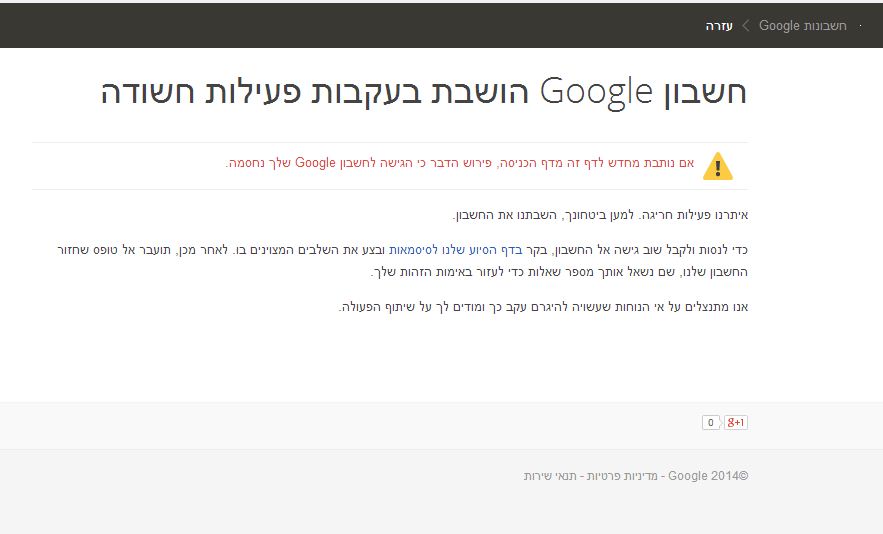
Task: Click paragraph starting אנו מתנצלים על אי הנוחות
Action: click(543, 307)
